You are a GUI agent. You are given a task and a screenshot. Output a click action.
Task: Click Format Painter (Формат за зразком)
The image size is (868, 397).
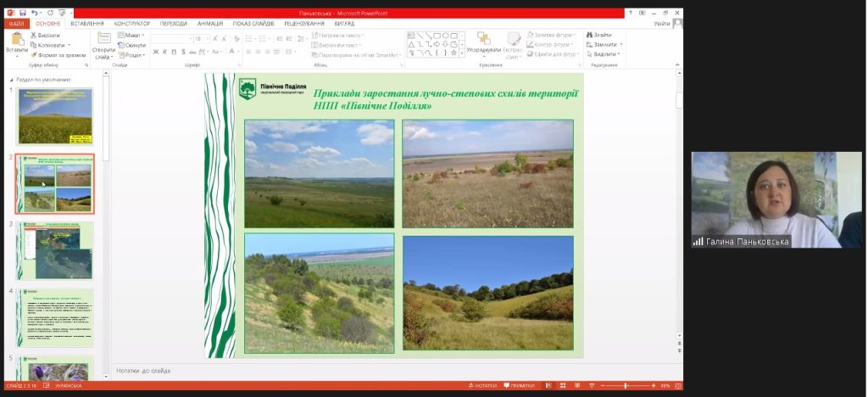coord(60,55)
